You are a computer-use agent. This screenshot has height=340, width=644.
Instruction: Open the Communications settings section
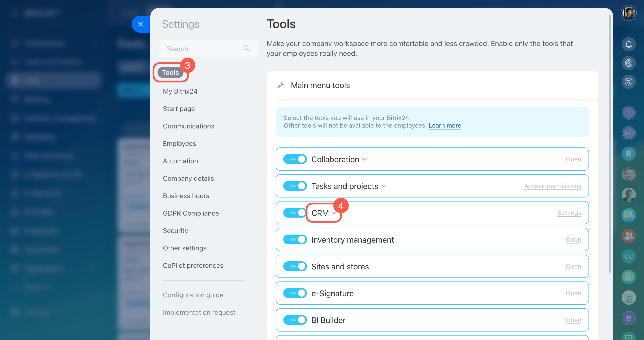tap(188, 126)
